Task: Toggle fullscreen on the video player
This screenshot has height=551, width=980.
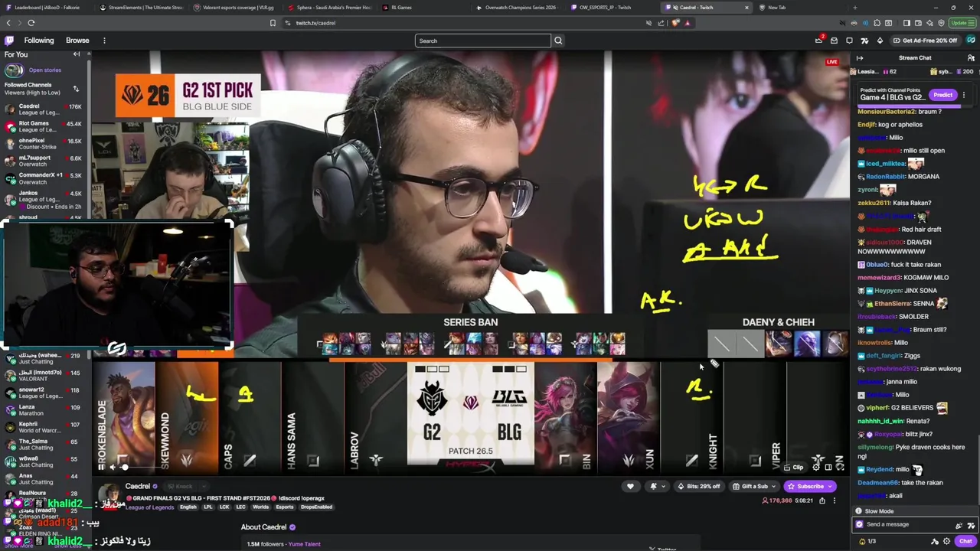Action: click(839, 467)
